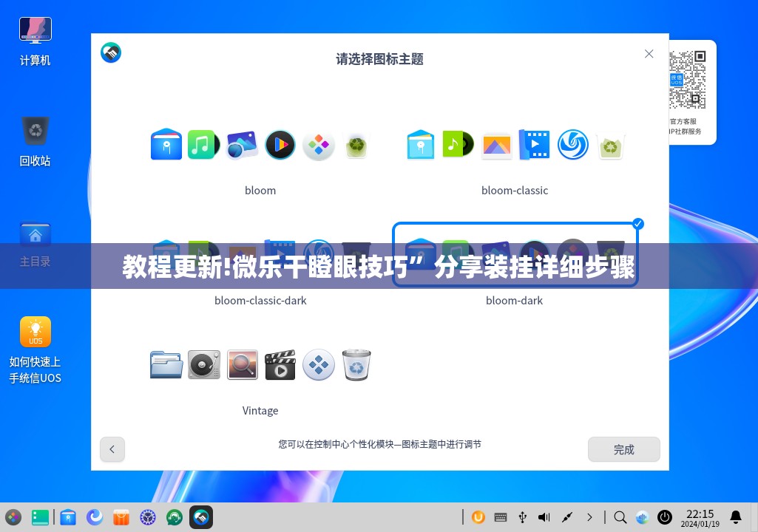The width and height of the screenshot is (758, 532).
Task: Open the app store in the taskbar
Action: point(121,517)
